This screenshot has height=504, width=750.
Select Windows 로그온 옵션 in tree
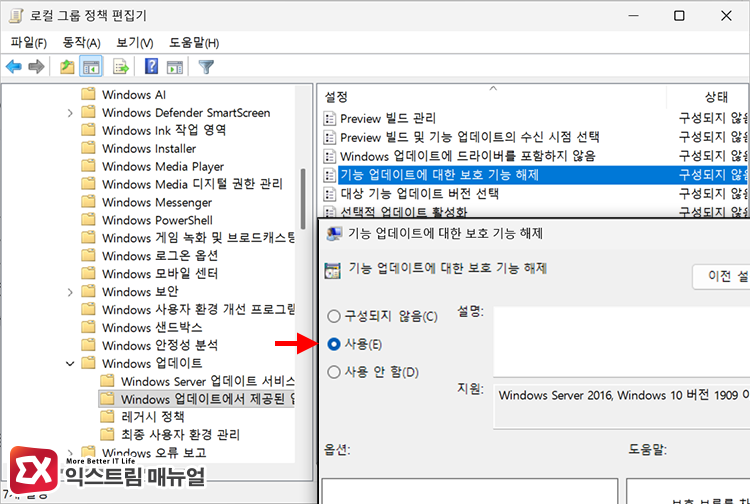160,255
